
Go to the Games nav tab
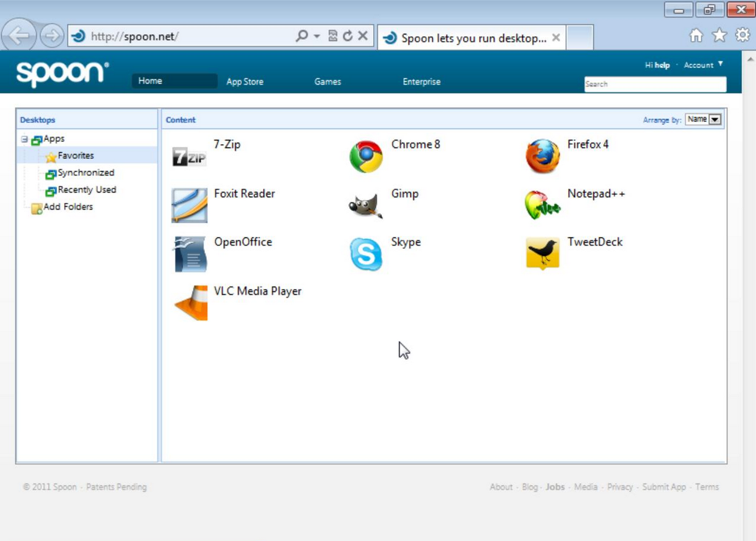(x=327, y=82)
